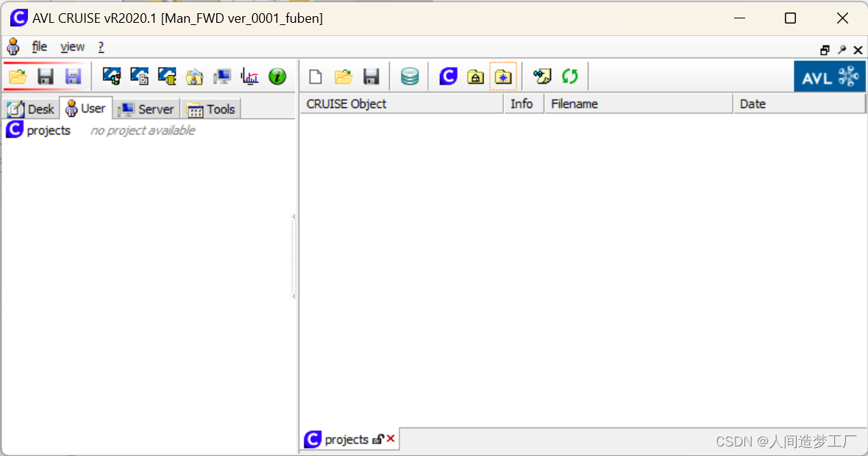Click the Filename column header

click(x=638, y=104)
